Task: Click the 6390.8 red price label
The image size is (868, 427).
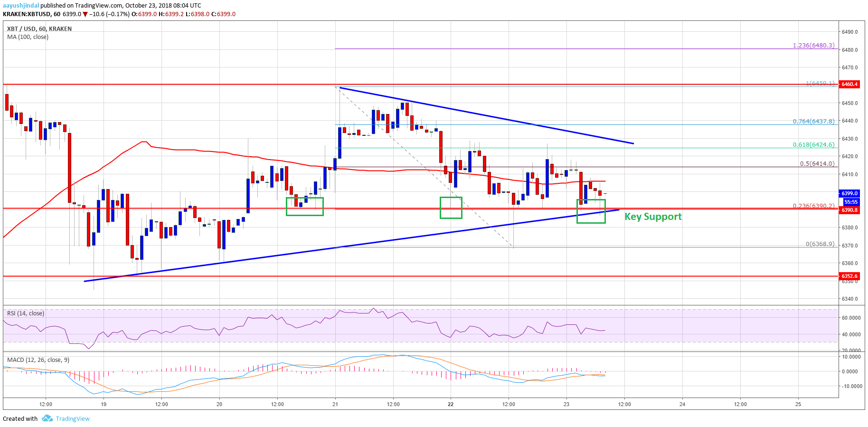Action: (849, 210)
